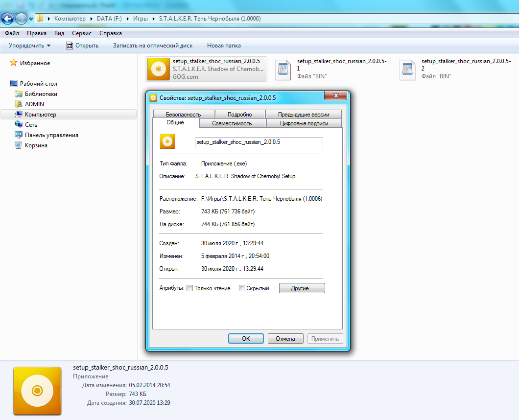Select DATA (F:) in the address bar
519x420 pixels.
tap(109, 19)
